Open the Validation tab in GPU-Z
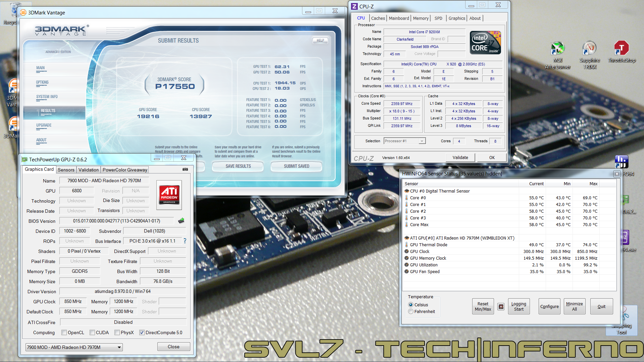 pos(89,170)
